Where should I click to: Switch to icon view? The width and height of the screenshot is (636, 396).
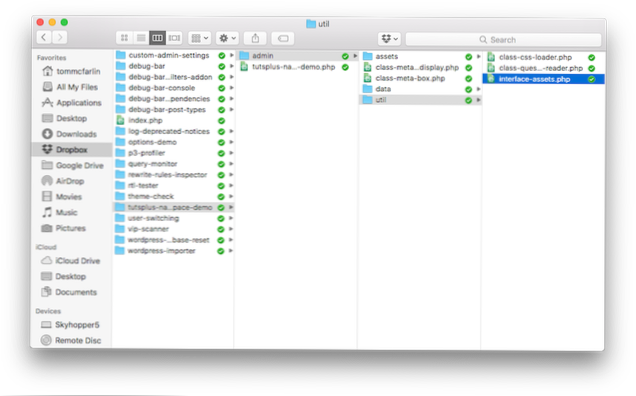tap(124, 38)
